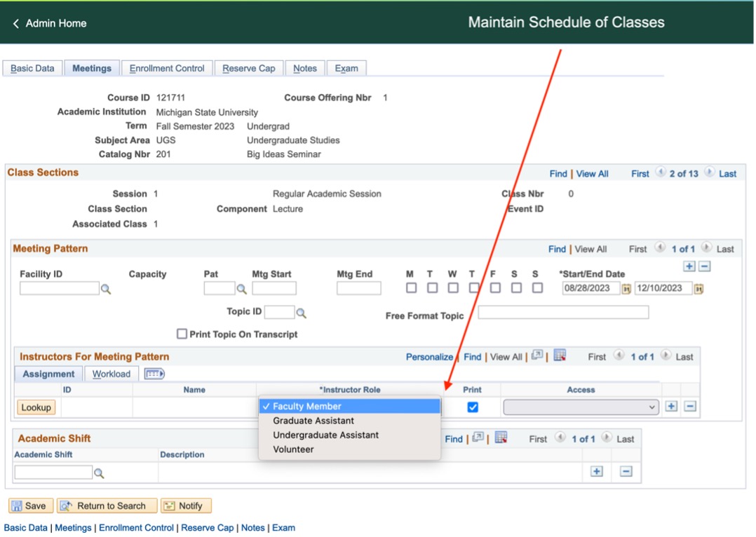Add an instructor row with plus
This screenshot has height=537, width=756.
point(671,407)
